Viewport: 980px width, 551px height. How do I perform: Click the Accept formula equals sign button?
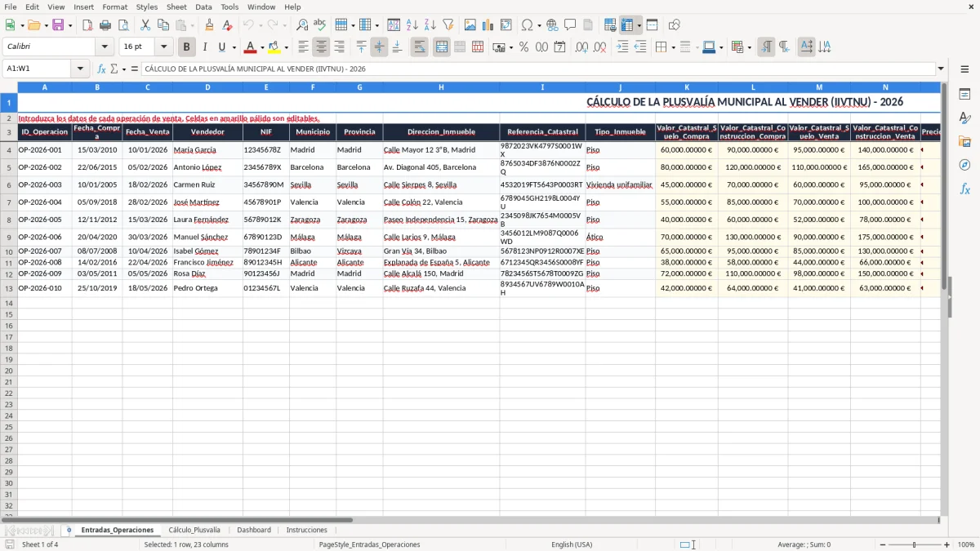135,69
